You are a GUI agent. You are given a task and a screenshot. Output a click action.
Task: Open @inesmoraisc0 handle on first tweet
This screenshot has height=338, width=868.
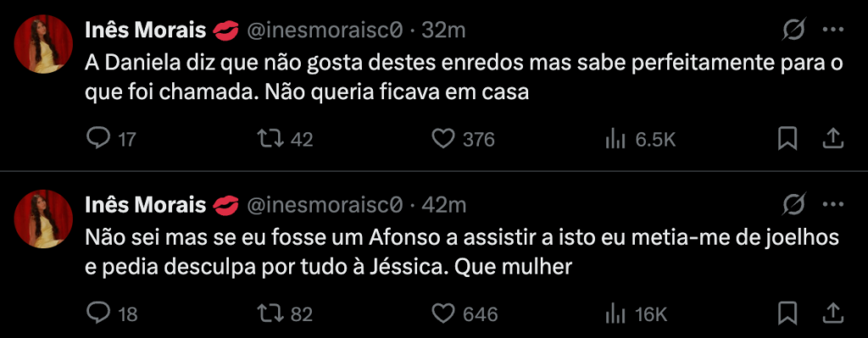click(324, 31)
